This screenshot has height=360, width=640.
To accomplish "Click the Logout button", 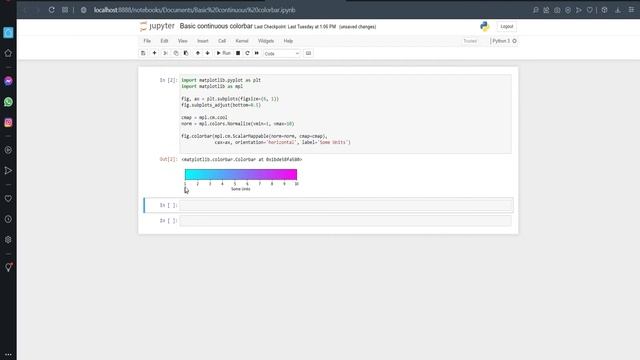I will pyautogui.click(x=507, y=27).
